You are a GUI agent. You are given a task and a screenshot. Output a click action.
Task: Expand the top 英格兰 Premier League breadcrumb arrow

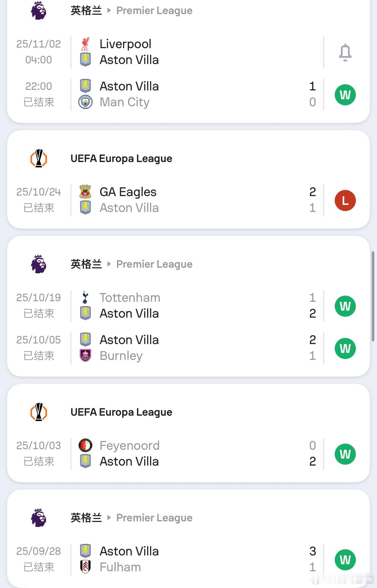click(109, 11)
